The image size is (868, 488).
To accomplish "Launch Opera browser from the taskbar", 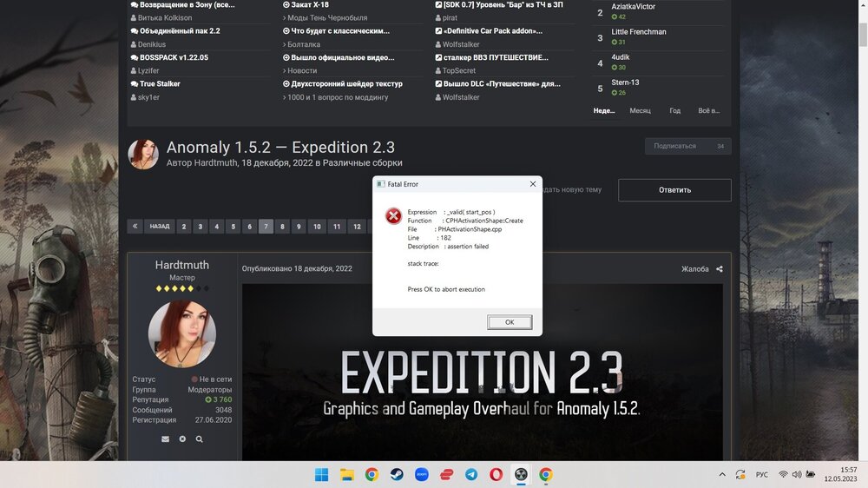I will click(x=496, y=474).
